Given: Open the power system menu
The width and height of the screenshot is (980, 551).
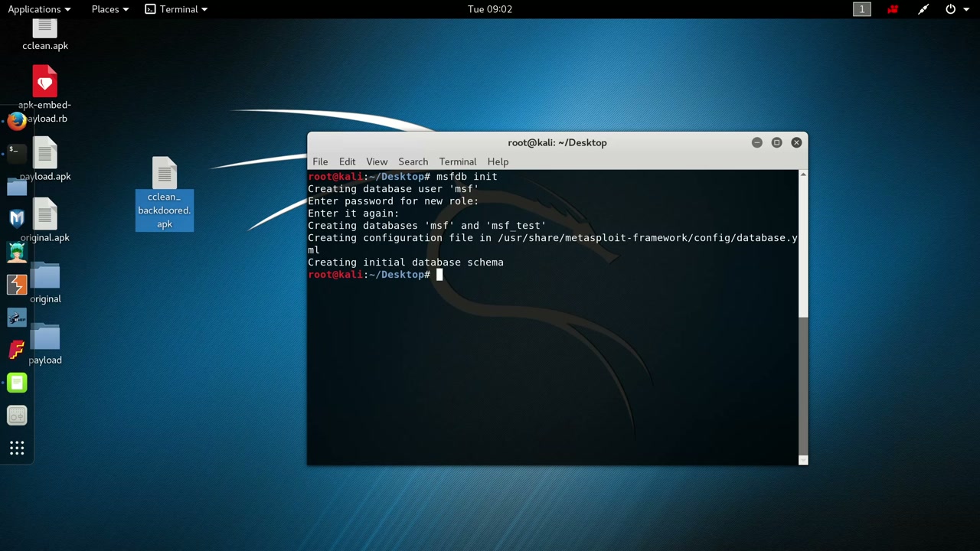Looking at the screenshot, I should pyautogui.click(x=955, y=9).
